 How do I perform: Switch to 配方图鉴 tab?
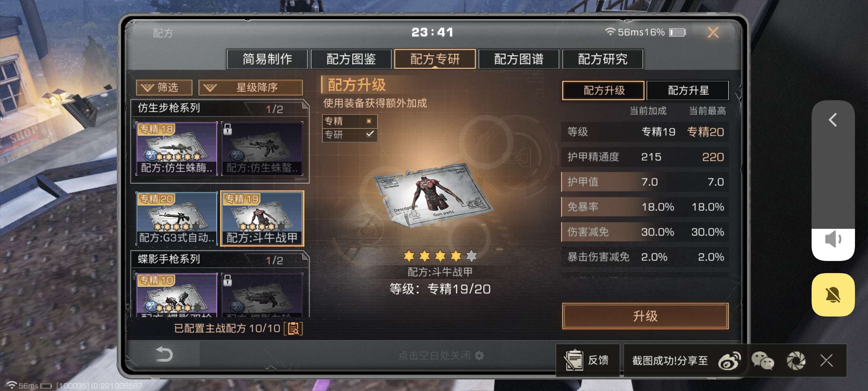click(351, 59)
